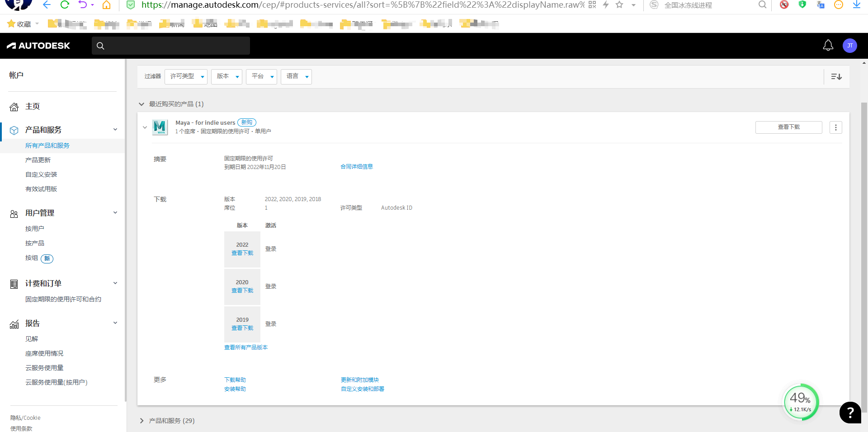Click the users icon for 用户管理
Image resolution: width=868 pixels, height=432 pixels.
(x=14, y=214)
